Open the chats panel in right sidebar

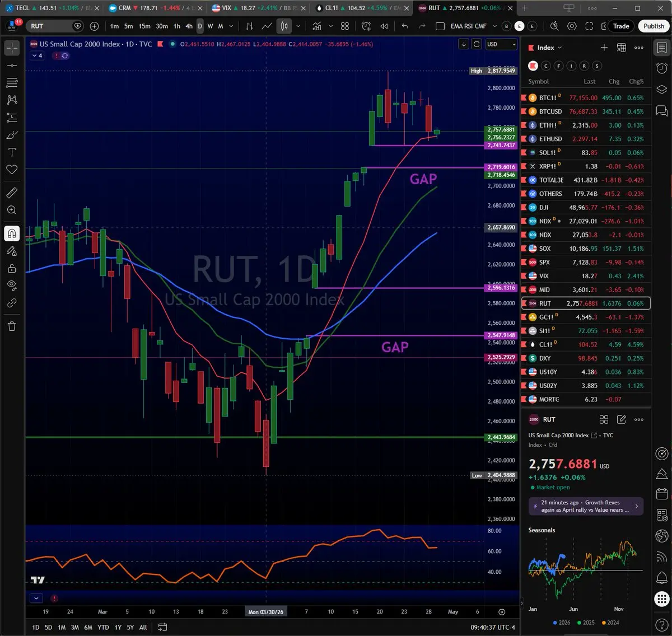(661, 111)
